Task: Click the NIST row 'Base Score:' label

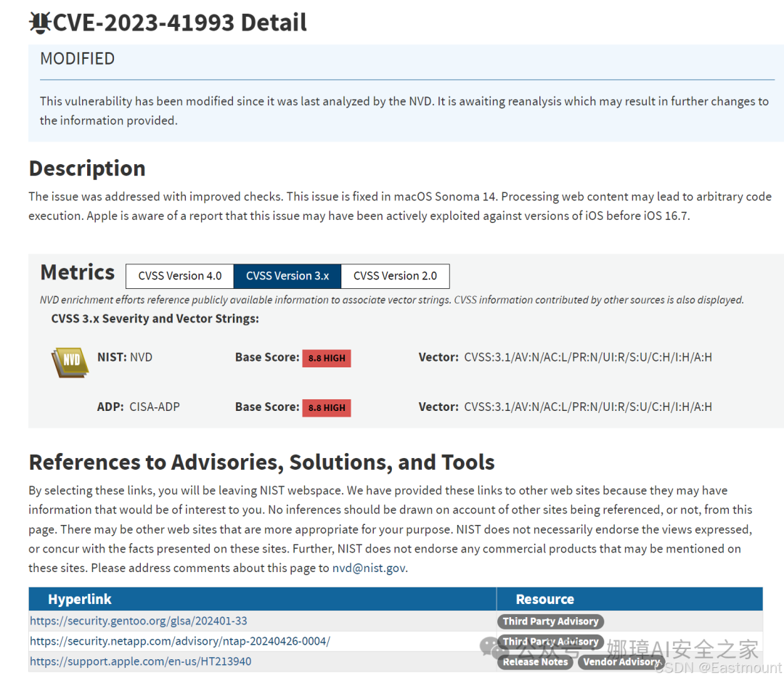Action: point(267,357)
